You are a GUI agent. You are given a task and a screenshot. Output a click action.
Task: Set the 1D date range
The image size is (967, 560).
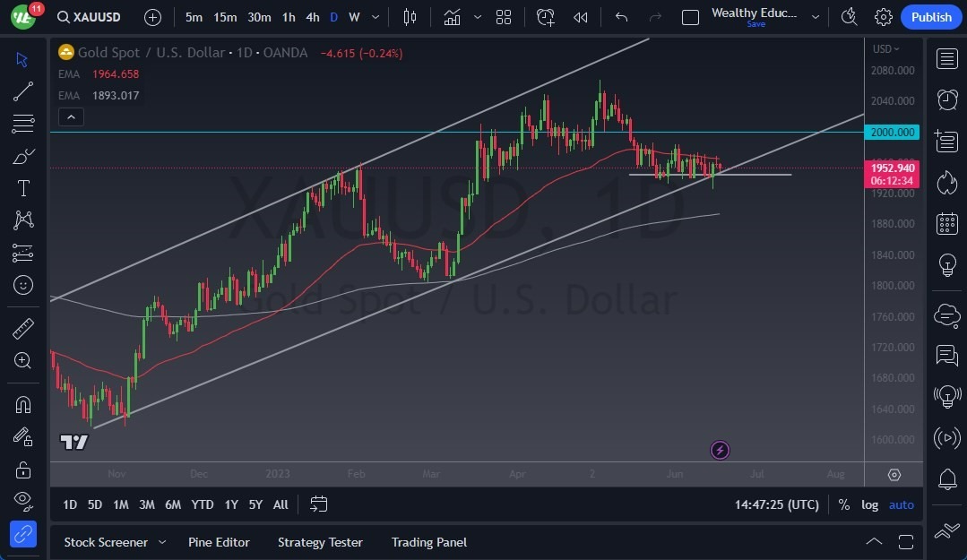(x=70, y=504)
